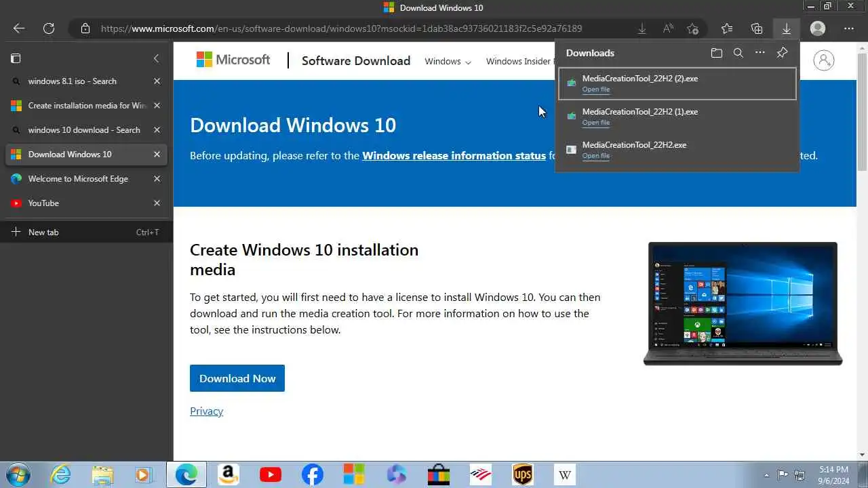Open the YouTube taskbar shortcut

270,474
